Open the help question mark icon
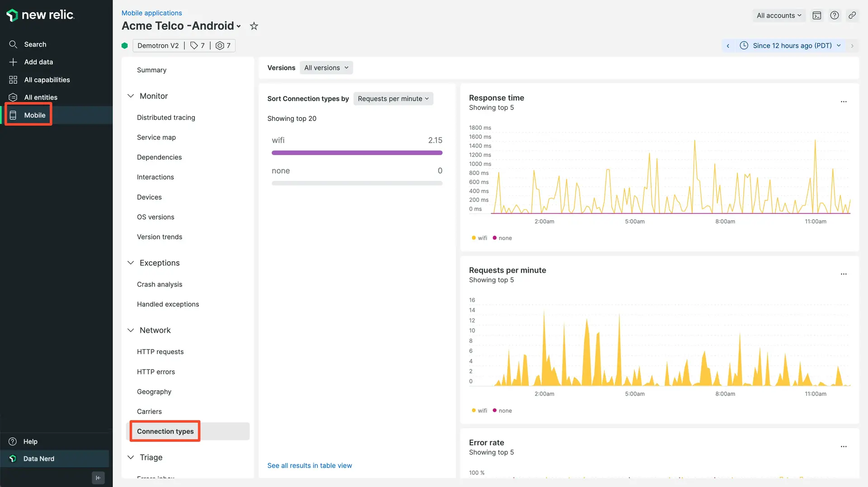 click(835, 15)
